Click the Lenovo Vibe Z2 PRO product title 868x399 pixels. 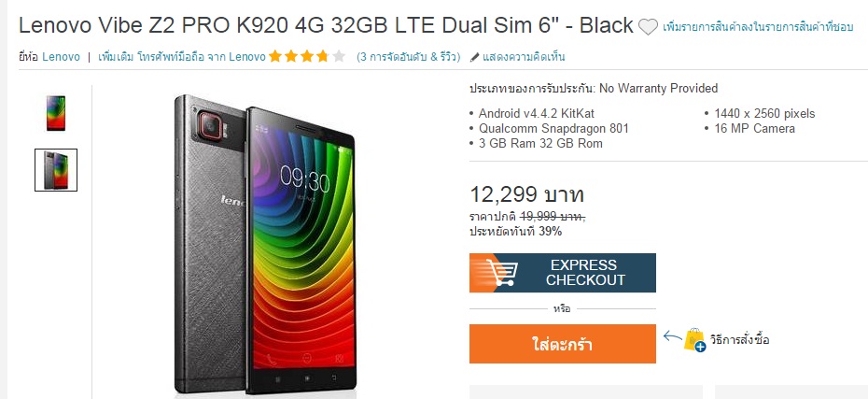(326, 25)
